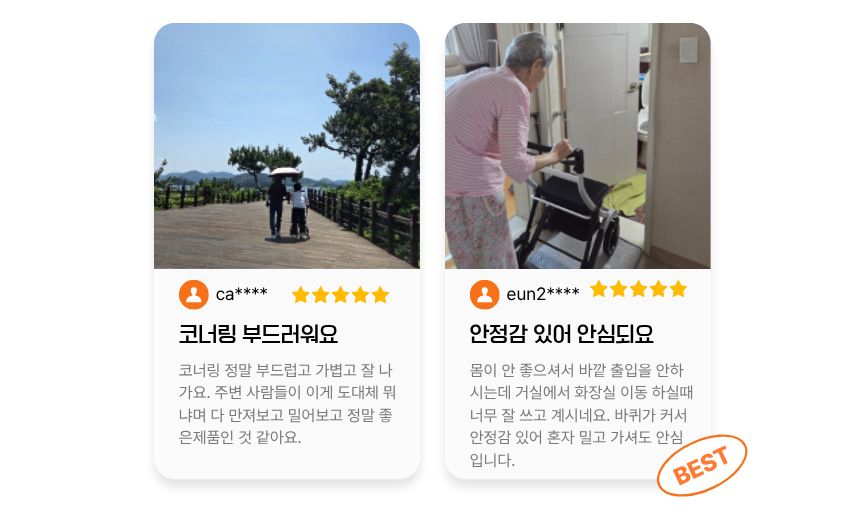Screen dimensions: 860x525
Task: Click the fifth star in ca**** rating
Action: point(380,295)
